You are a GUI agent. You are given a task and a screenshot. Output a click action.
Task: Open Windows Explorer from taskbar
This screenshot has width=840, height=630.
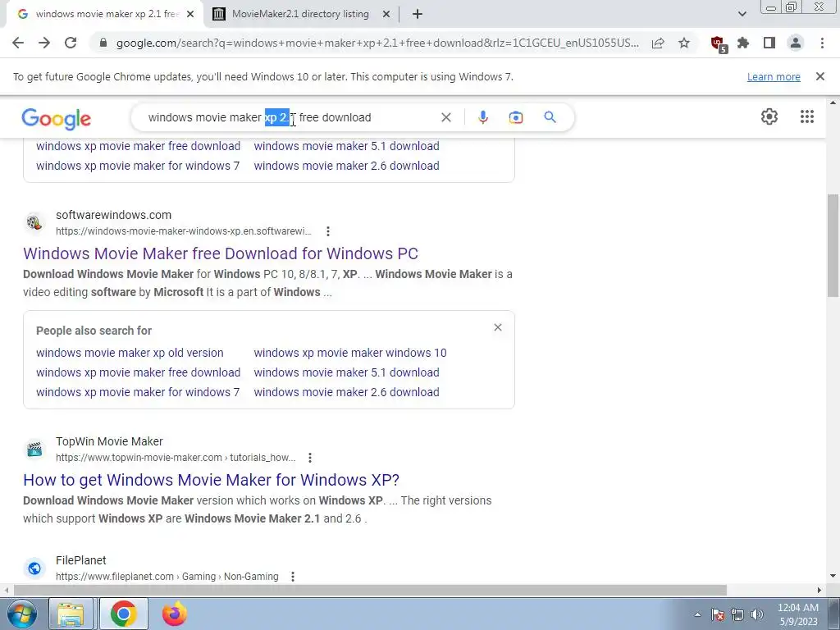71,614
